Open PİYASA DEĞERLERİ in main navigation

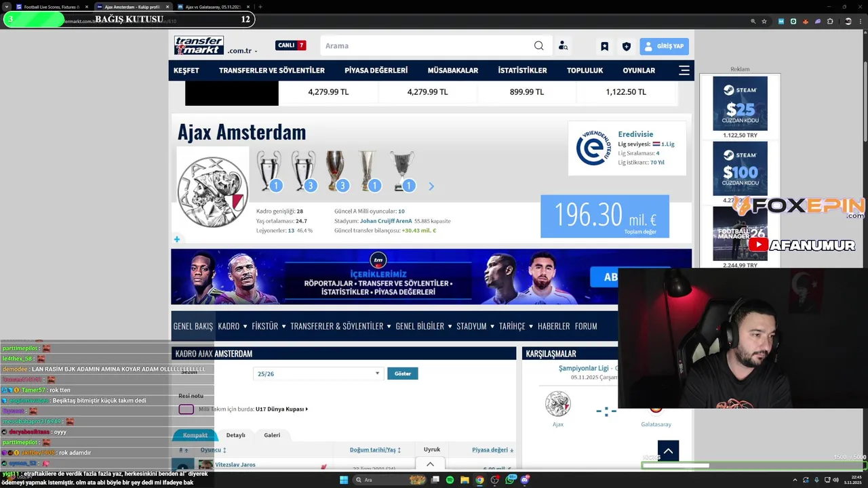coord(376,70)
